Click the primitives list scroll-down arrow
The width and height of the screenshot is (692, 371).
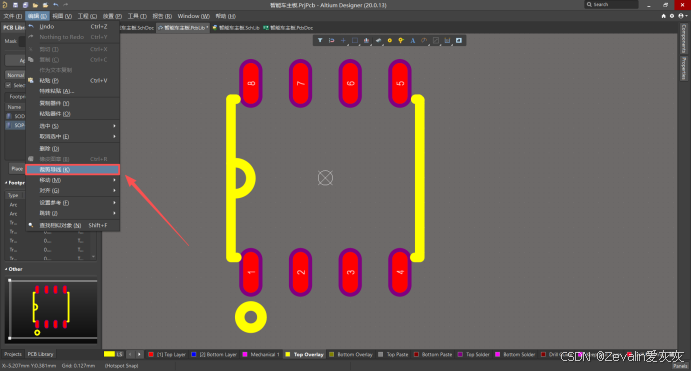click(93, 257)
